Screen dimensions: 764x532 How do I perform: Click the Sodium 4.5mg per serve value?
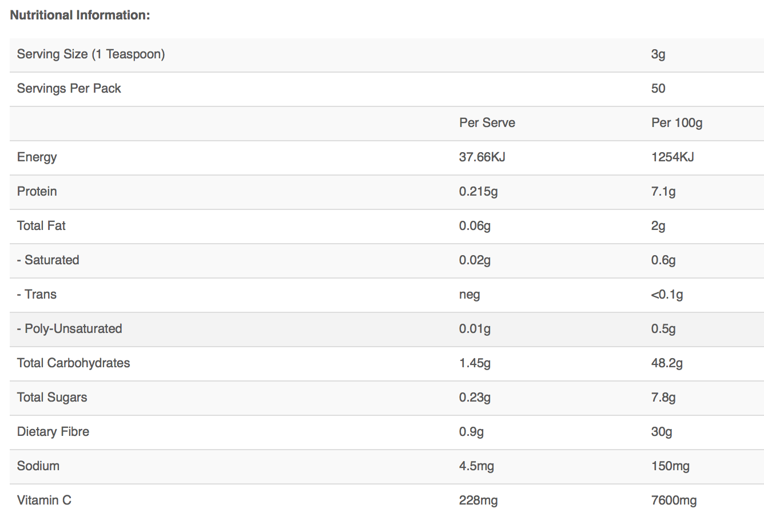click(476, 466)
